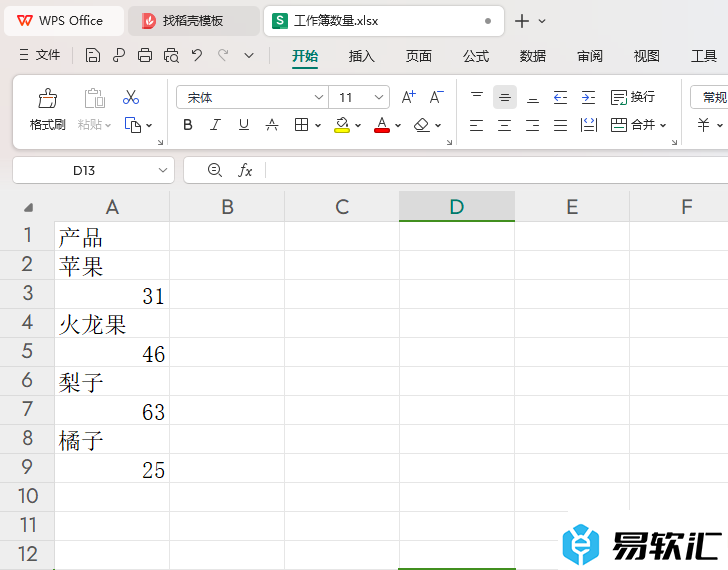Click new tab plus button
728x570 pixels.
click(522, 21)
